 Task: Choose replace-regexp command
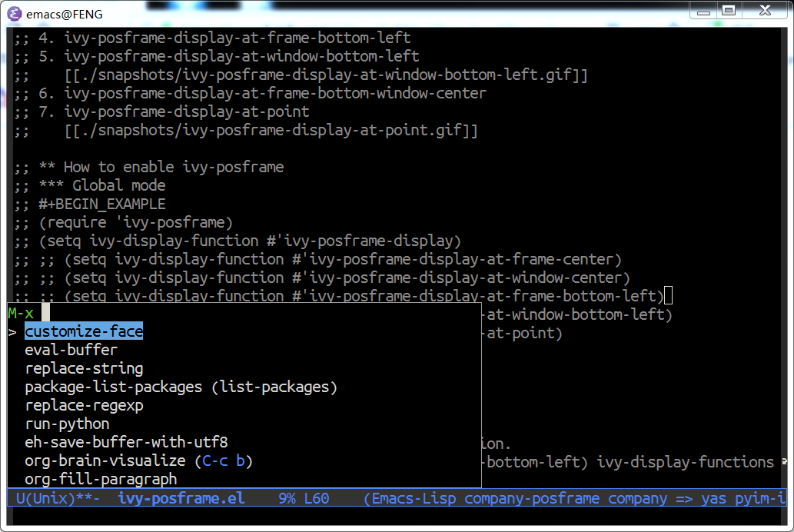click(84, 405)
